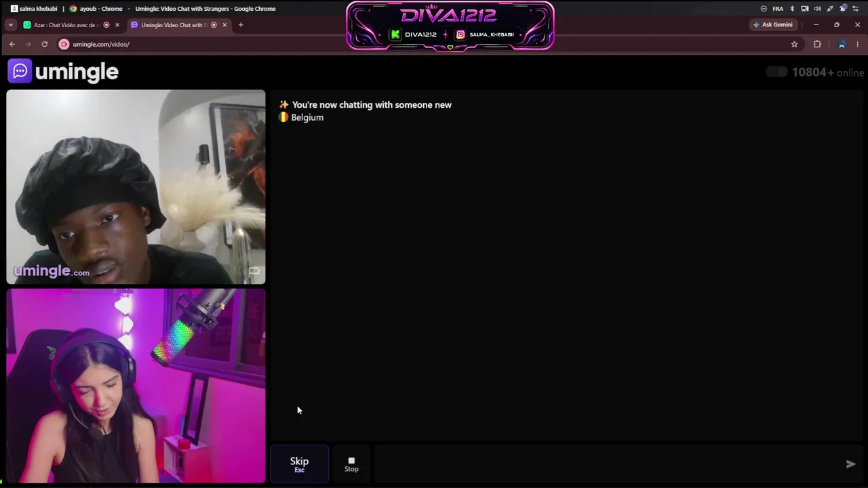Open the Chrome three-dot menu
Viewport: 868px width, 488px height.
858,44
